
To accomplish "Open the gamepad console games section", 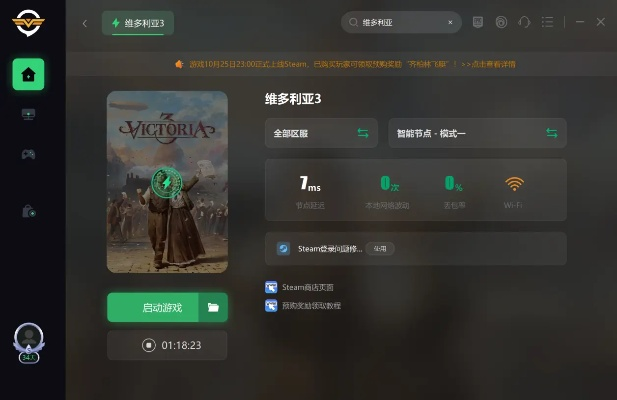I will tap(28, 154).
